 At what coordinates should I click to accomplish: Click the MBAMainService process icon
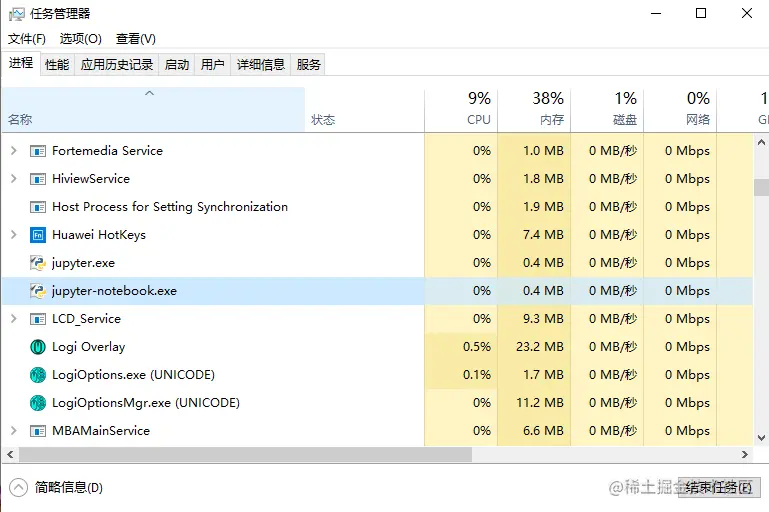tap(38, 431)
